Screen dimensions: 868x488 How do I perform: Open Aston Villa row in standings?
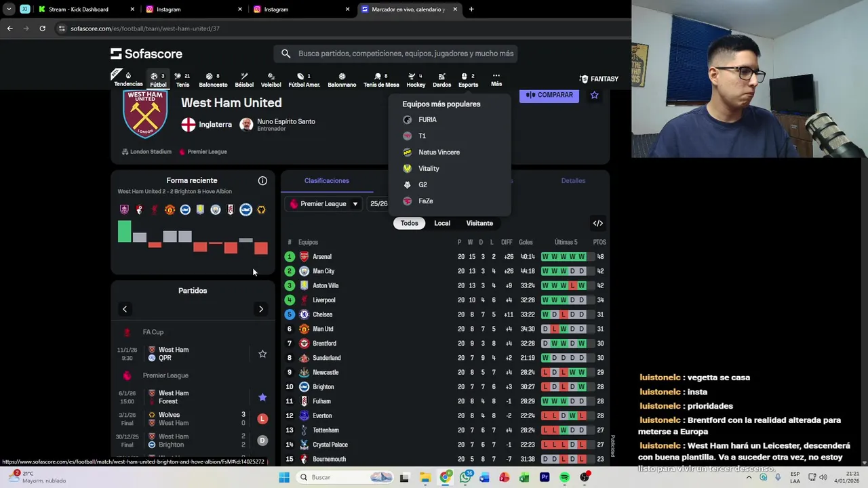(x=445, y=286)
